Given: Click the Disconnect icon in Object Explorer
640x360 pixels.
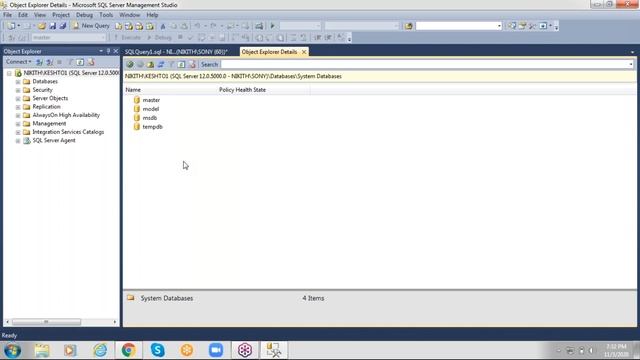Looking at the screenshot, I should coord(49,62).
